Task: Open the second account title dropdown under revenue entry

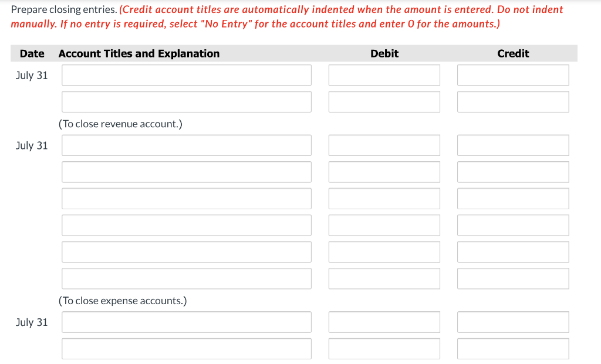Action: (186, 101)
